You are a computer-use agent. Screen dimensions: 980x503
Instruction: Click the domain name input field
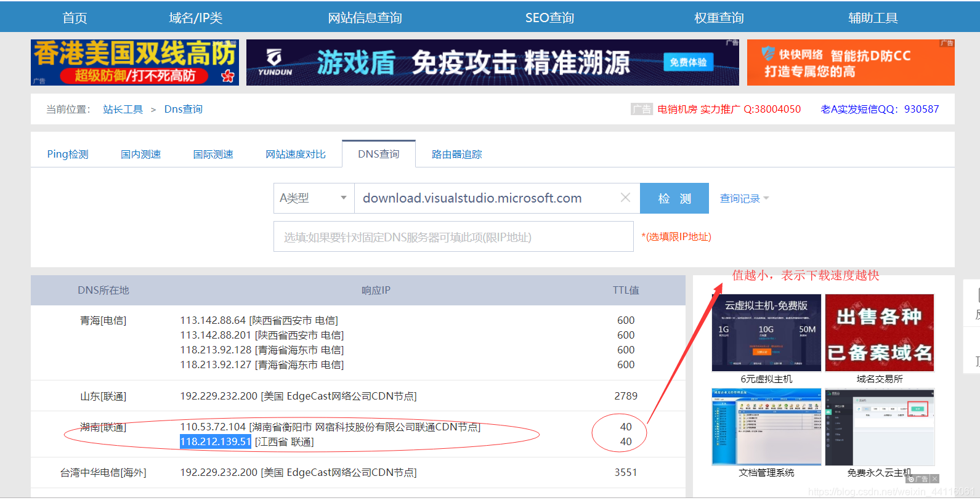pos(487,198)
